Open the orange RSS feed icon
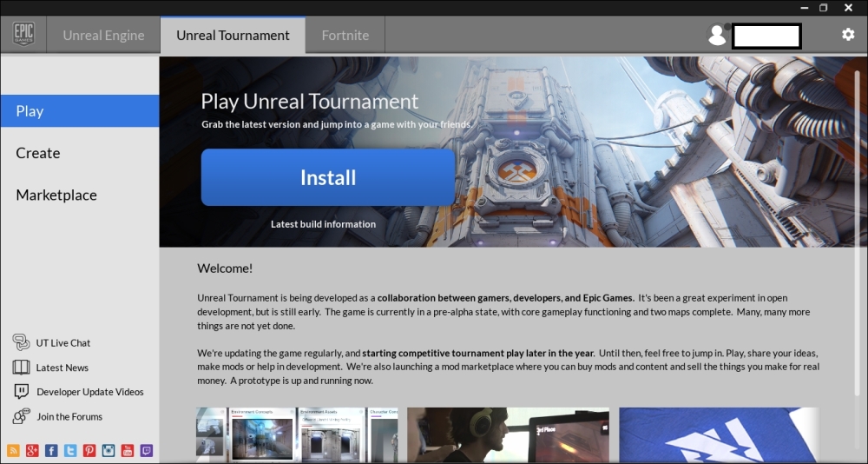This screenshot has width=868, height=464. coord(13,450)
